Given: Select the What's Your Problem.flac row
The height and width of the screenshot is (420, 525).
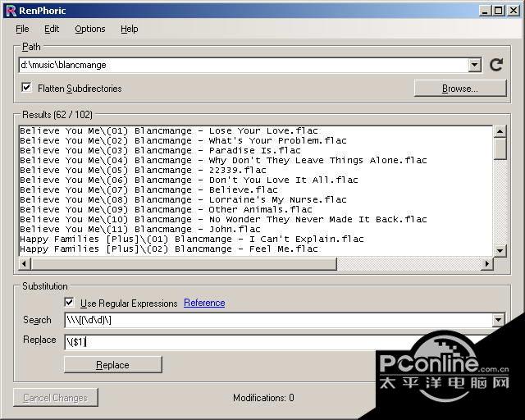Looking at the screenshot, I should [256, 140].
